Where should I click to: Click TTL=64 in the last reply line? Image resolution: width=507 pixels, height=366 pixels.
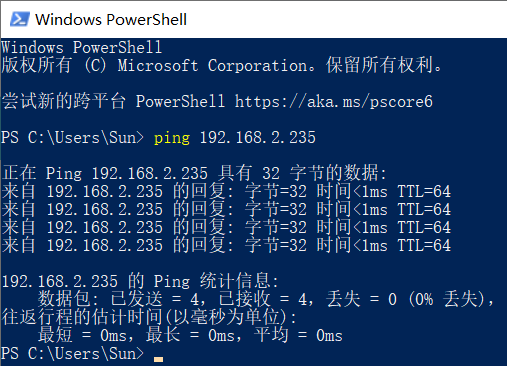424,245
